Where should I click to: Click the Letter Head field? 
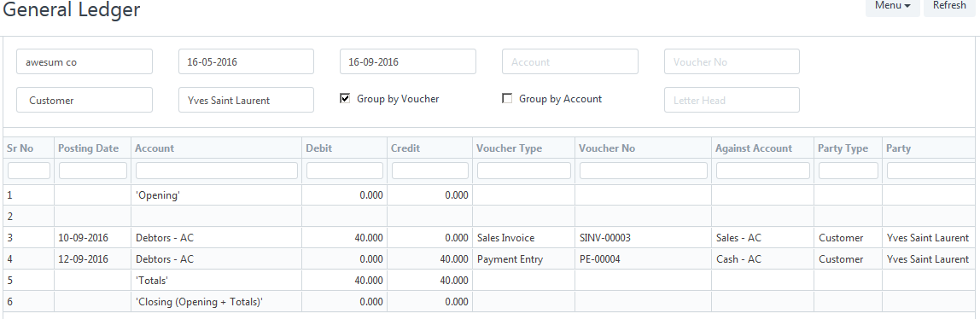tap(732, 100)
